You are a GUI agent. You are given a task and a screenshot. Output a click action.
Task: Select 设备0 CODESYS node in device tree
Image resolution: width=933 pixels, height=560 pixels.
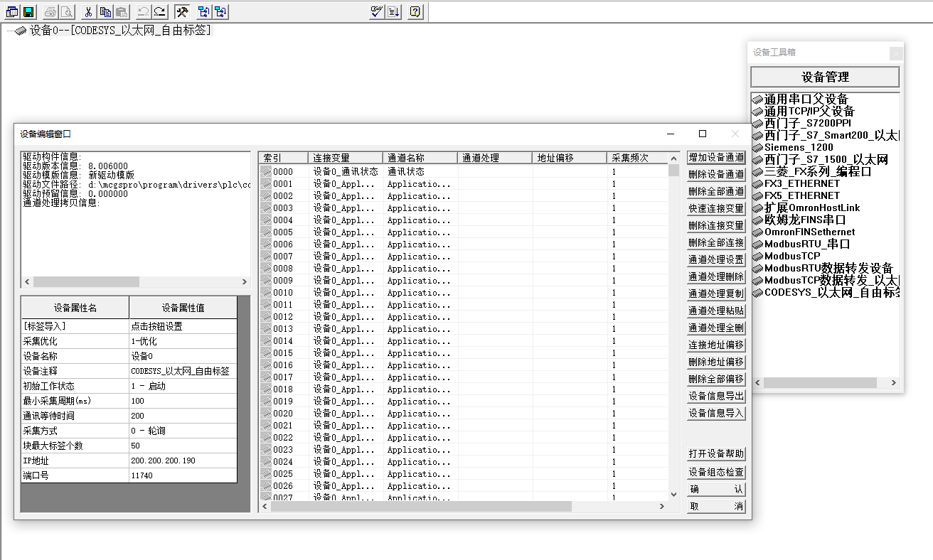point(119,31)
